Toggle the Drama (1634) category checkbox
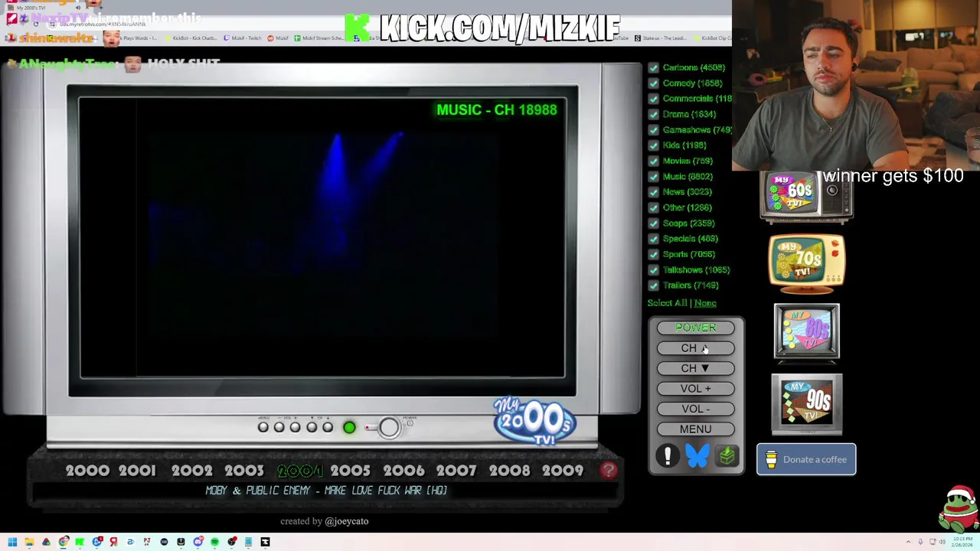The image size is (980, 551). click(653, 114)
